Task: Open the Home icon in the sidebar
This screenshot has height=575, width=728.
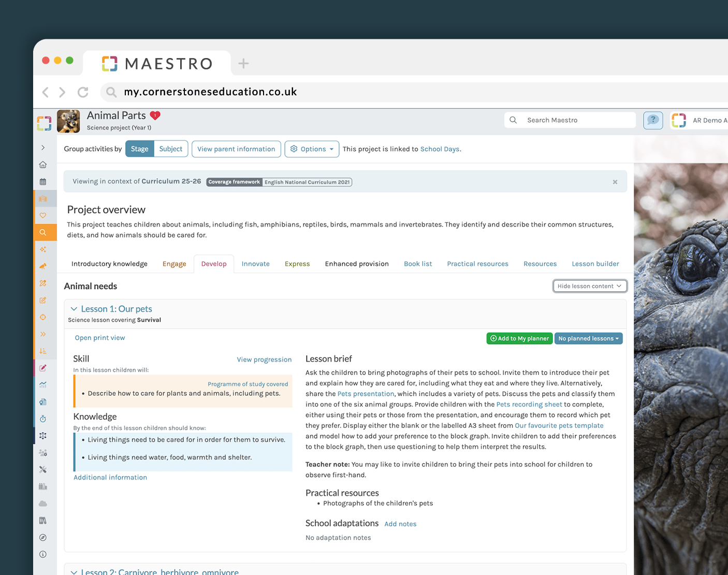Action: click(43, 164)
